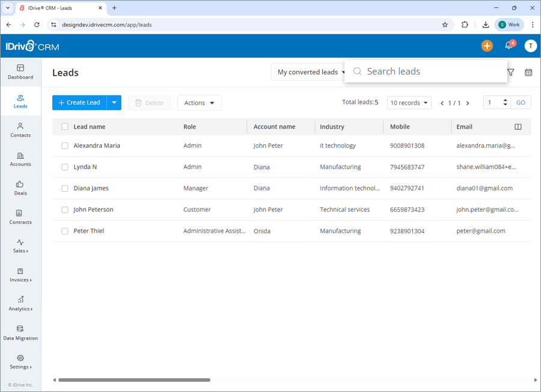Open the 10 records per page dropdown

[x=409, y=102]
